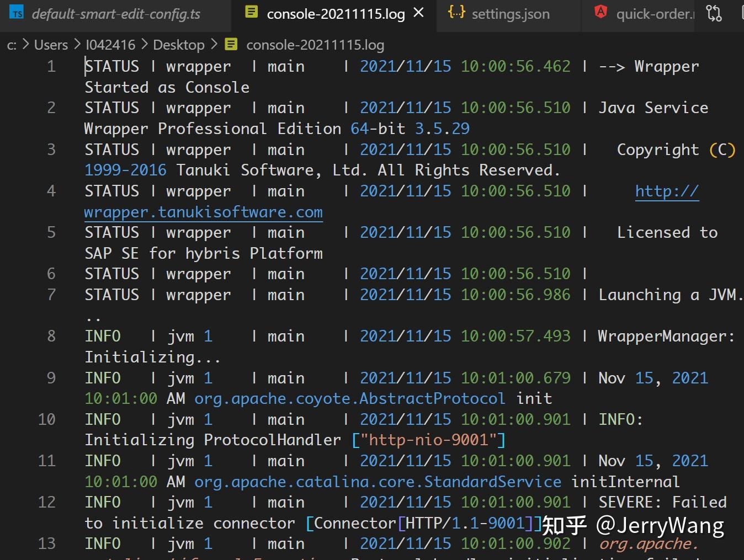Click the JSON braces icon on settings.json tab
The image size is (744, 560).
point(456,12)
